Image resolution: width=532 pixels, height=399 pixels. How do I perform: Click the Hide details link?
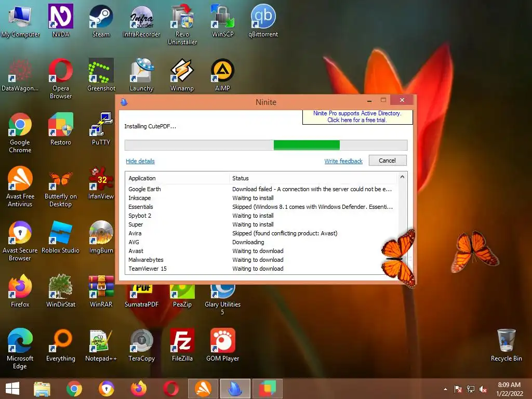coord(140,161)
